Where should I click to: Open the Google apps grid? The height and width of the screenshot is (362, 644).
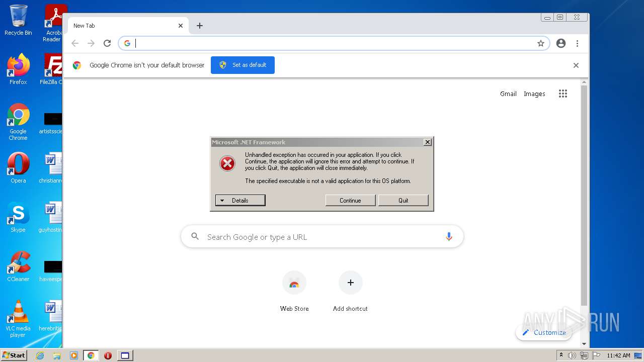563,94
